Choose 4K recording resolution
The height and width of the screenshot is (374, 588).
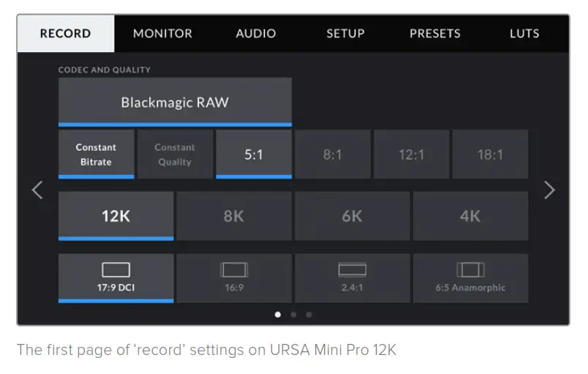(470, 216)
